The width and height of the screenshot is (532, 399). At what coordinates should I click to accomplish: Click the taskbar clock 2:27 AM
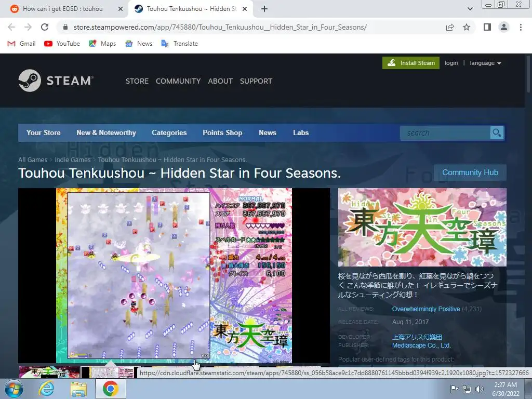click(x=506, y=385)
